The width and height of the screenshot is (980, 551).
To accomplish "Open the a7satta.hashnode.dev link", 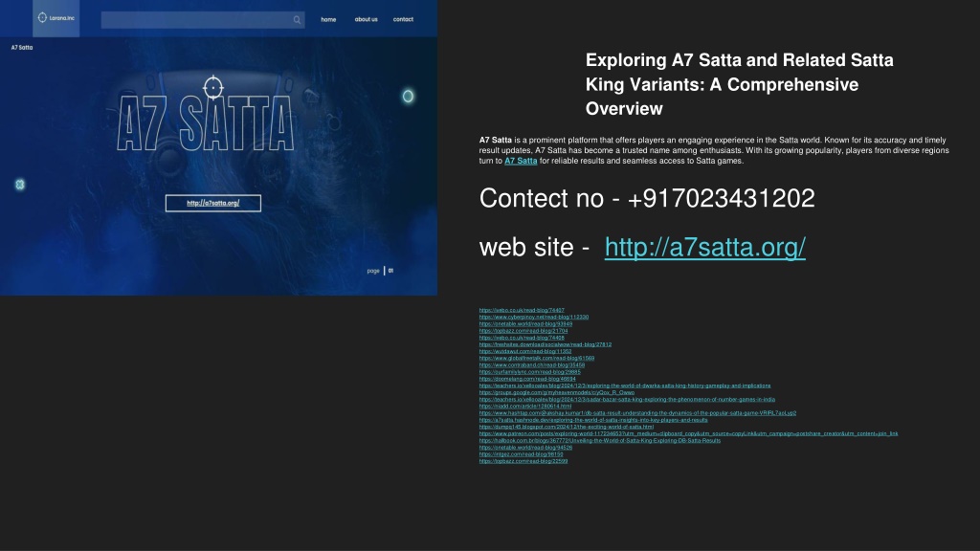I will click(593, 420).
